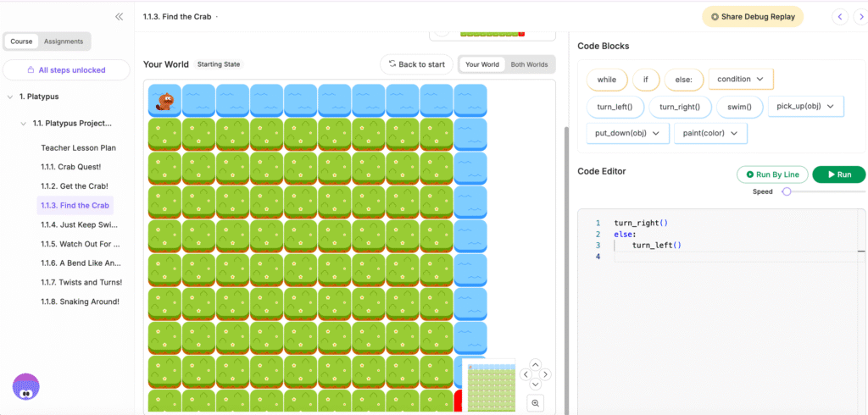The height and width of the screenshot is (415, 868).
Task: Switch view to Both Worlds
Action: (x=528, y=64)
